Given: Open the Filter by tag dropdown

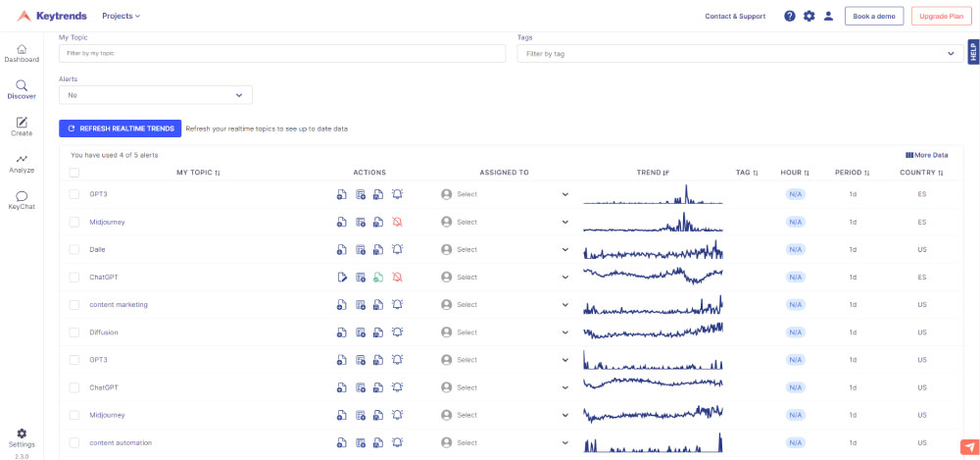Looking at the screenshot, I should pyautogui.click(x=740, y=54).
